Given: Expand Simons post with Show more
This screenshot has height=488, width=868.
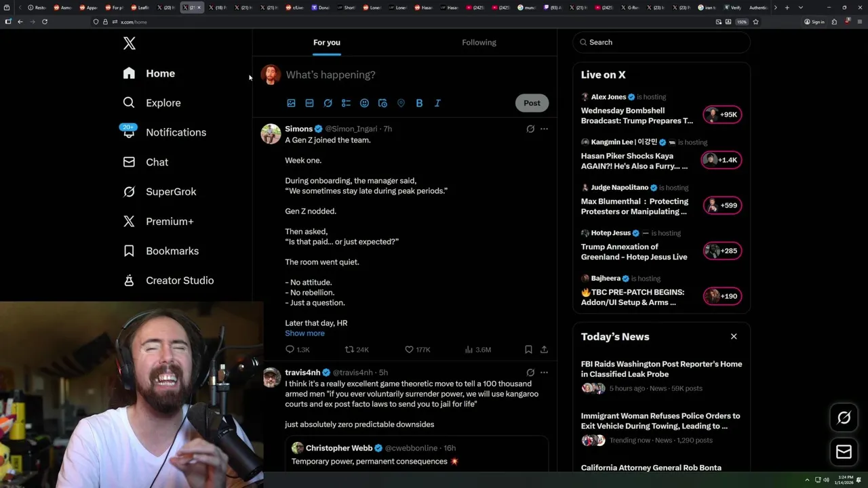Looking at the screenshot, I should click(x=304, y=333).
